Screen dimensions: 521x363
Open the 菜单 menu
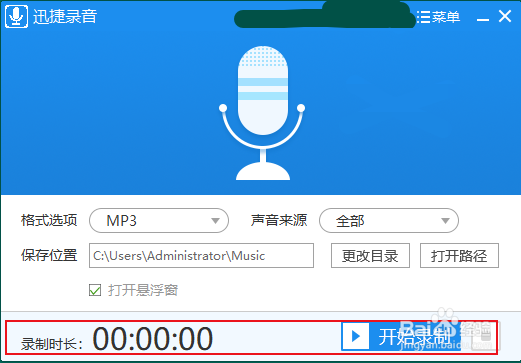[438, 17]
